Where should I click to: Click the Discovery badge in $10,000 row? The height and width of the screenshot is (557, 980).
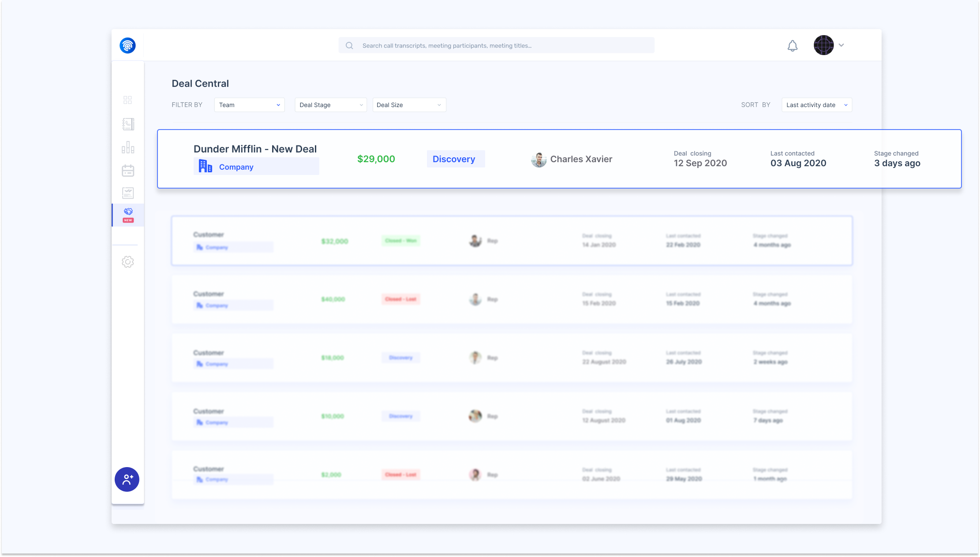pyautogui.click(x=400, y=416)
